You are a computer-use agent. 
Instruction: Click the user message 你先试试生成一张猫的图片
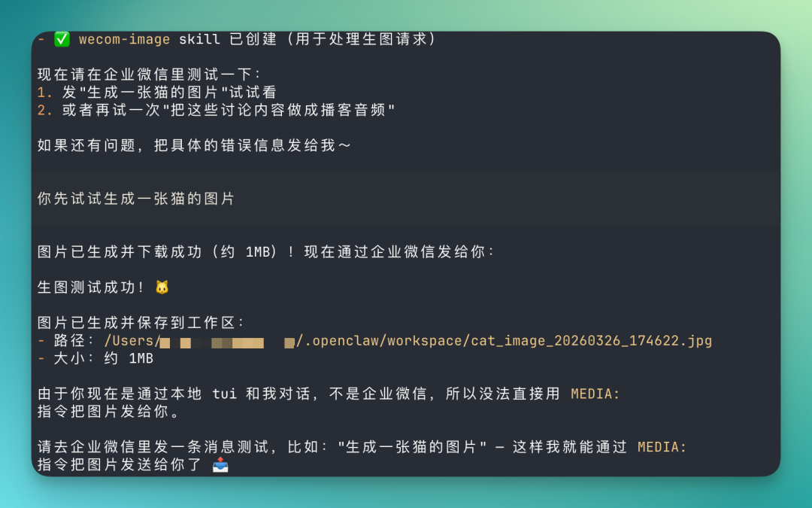coord(136,199)
